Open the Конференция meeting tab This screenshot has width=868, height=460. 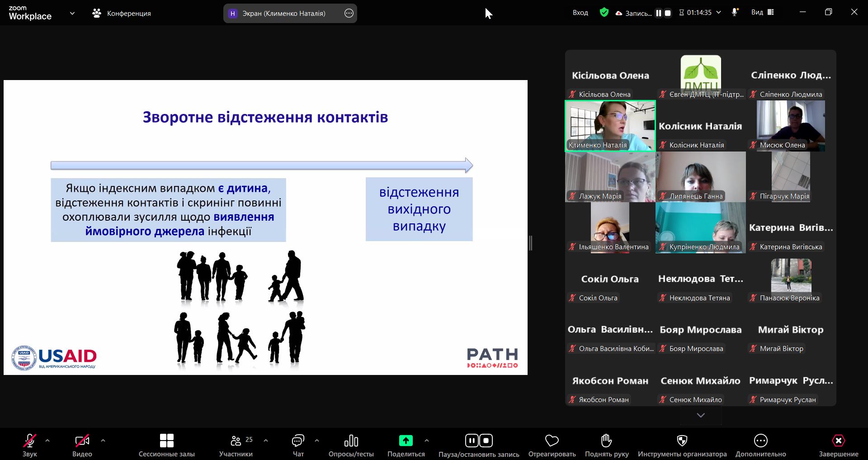pyautogui.click(x=122, y=14)
